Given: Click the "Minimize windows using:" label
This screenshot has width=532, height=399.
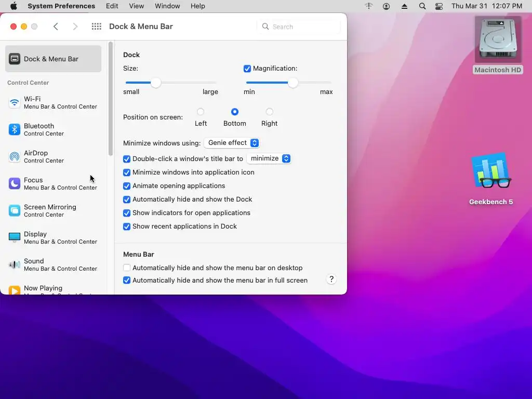Looking at the screenshot, I should coord(162,143).
